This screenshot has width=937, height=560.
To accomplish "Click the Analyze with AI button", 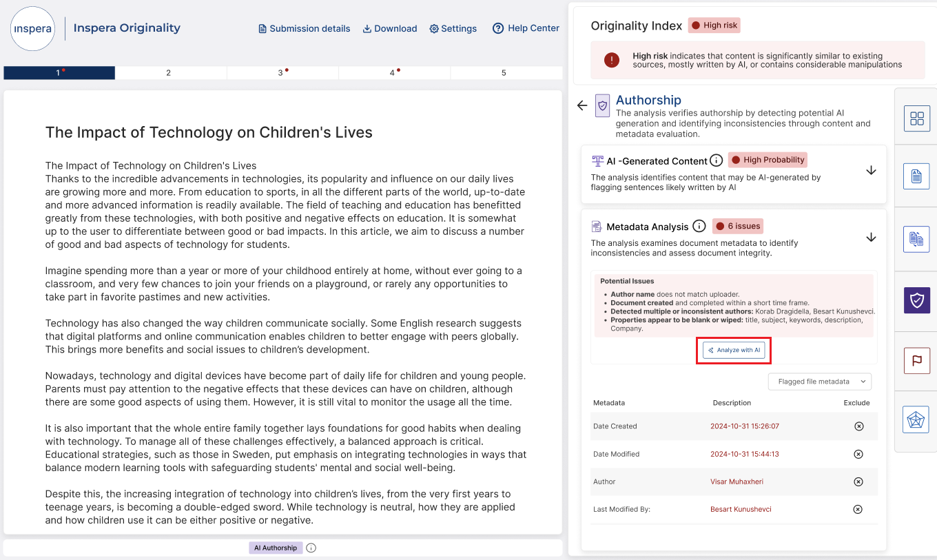I will point(734,350).
